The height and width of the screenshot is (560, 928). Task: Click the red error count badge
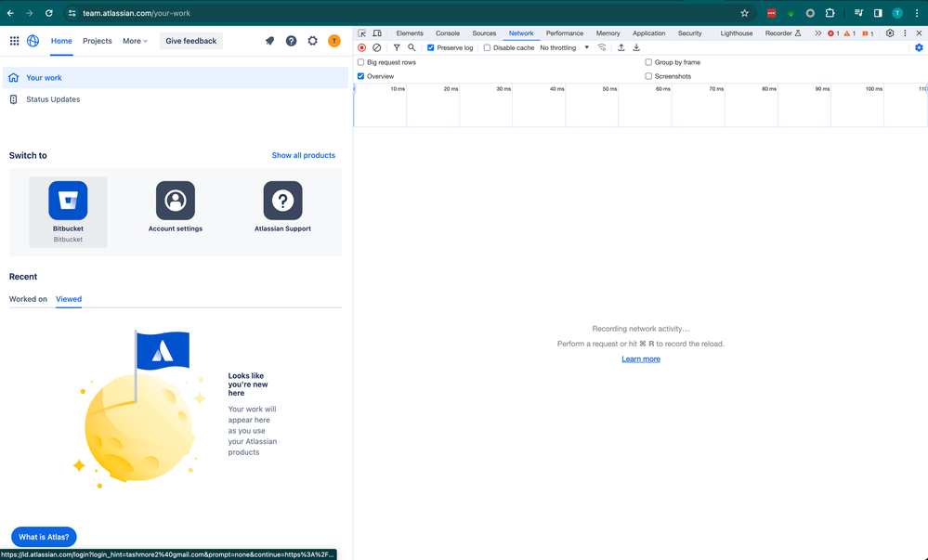(833, 33)
